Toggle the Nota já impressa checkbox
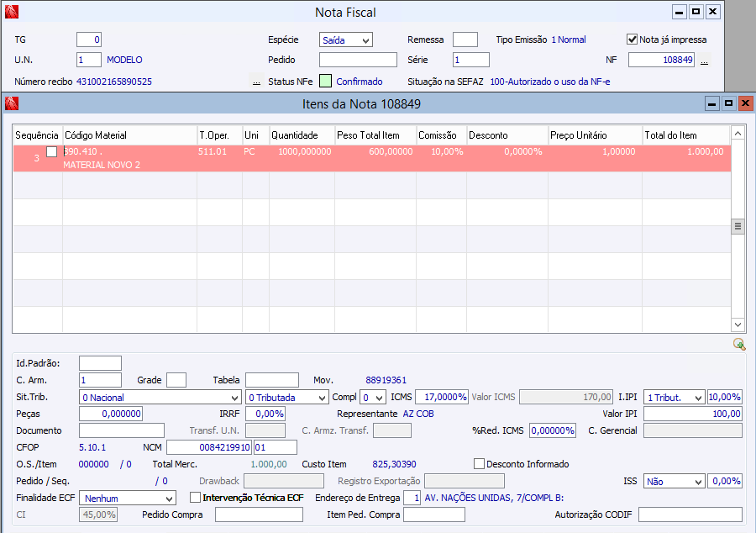Viewport: 756px width, 533px height. coord(633,40)
